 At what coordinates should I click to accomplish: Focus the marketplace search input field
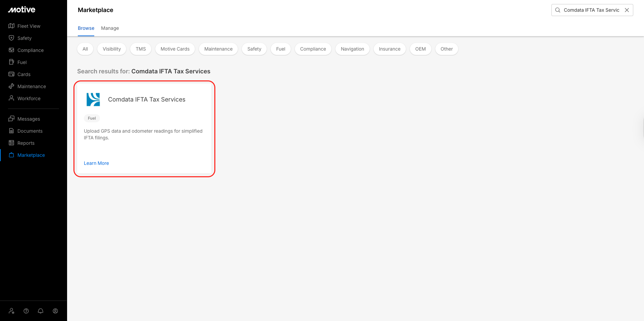592,10
